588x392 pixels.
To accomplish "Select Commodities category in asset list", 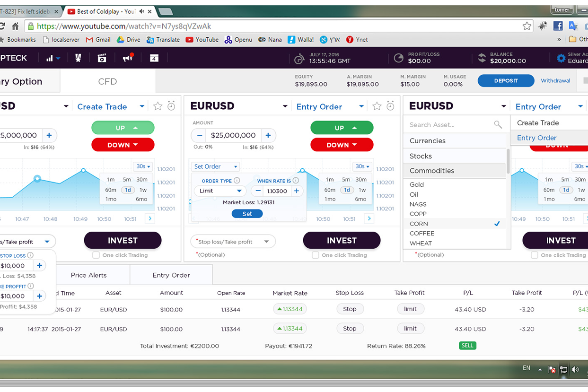I will click(x=454, y=171).
